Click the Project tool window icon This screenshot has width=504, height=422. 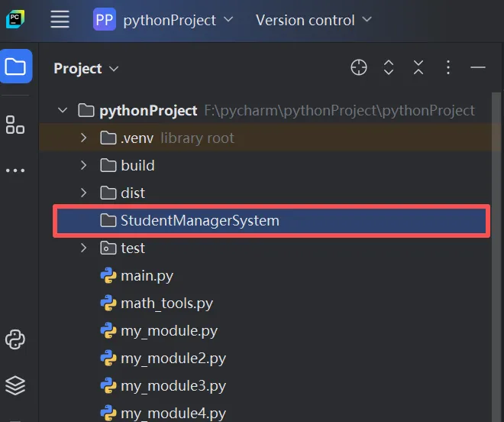point(16,67)
